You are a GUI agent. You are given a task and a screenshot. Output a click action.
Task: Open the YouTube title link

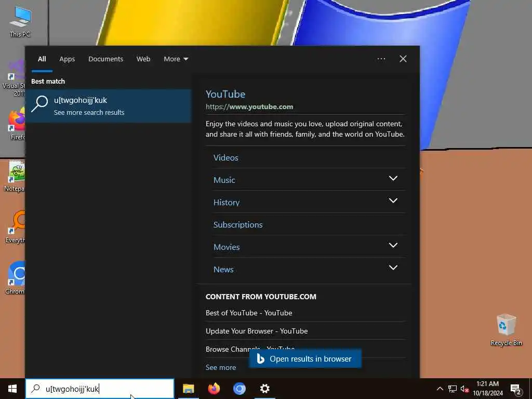[x=225, y=94]
